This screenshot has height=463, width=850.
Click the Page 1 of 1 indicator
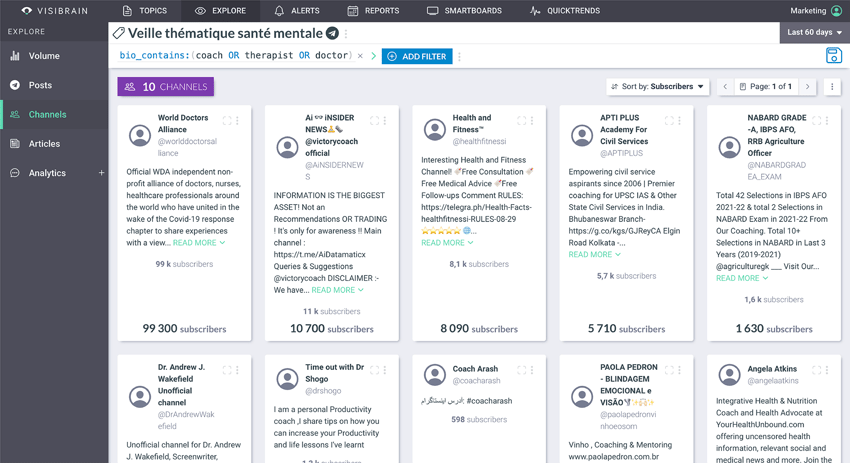coord(765,86)
